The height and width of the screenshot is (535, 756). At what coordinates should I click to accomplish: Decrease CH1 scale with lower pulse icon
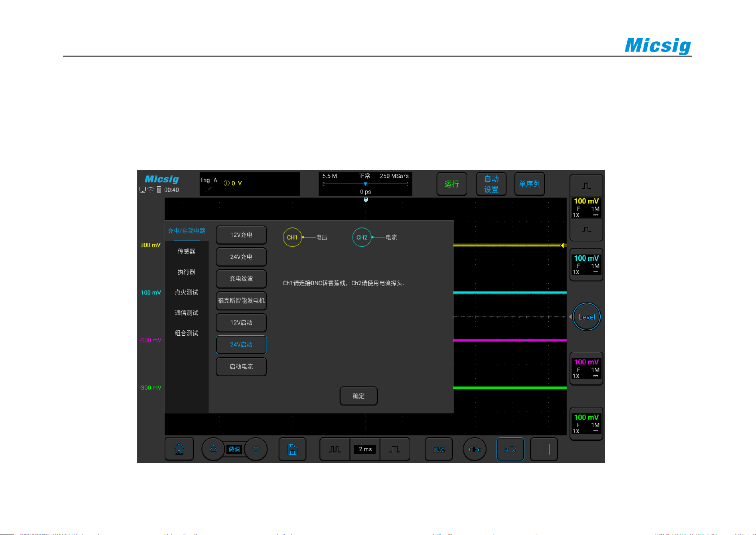coord(586,230)
